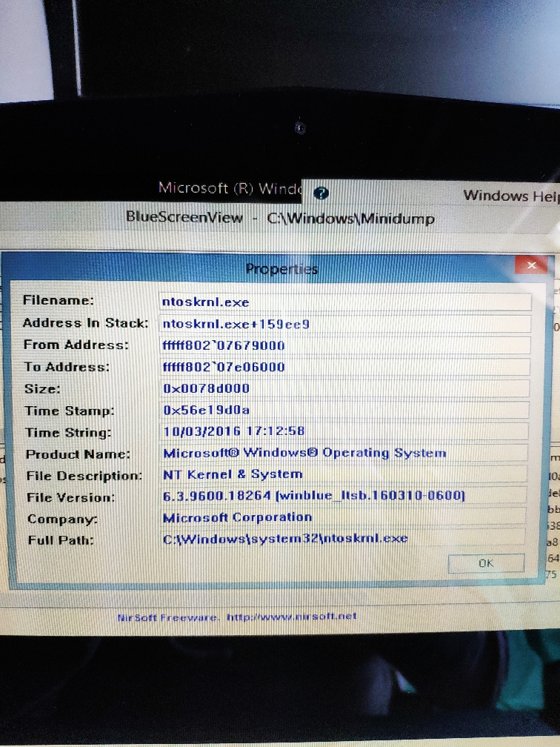Click the File Version: label
This screenshot has width=560, height=747.
pos(71,497)
